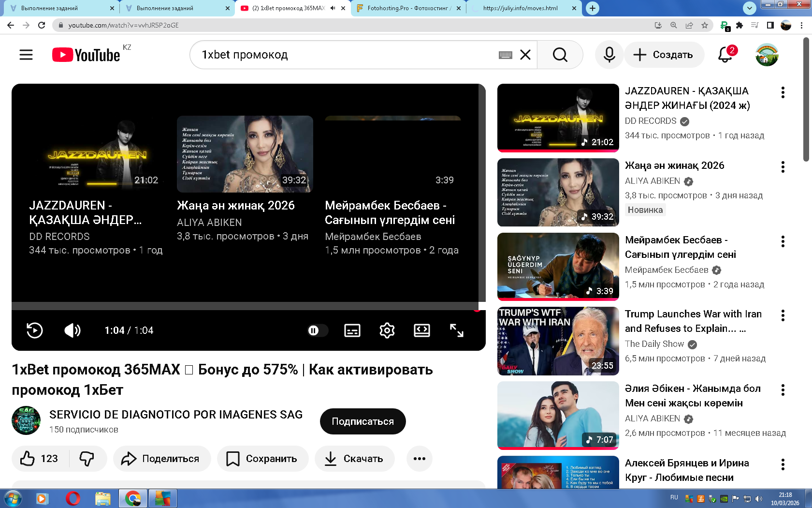Enter fullscreen mode in the player

456,330
